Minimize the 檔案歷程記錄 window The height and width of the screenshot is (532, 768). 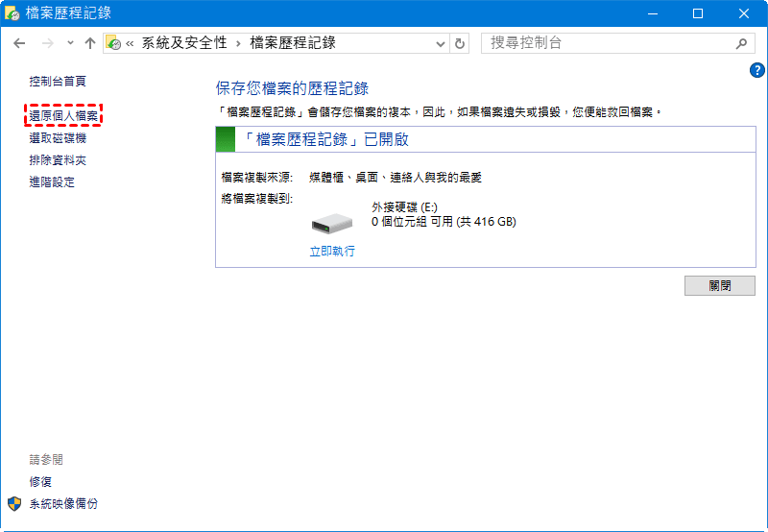[653, 13]
